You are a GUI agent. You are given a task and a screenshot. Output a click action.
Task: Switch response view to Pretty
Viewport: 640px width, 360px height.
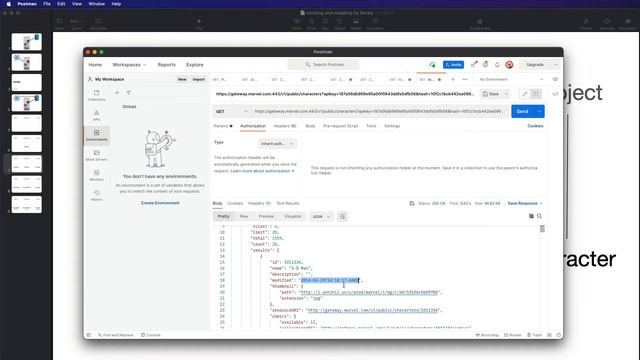pos(223,216)
